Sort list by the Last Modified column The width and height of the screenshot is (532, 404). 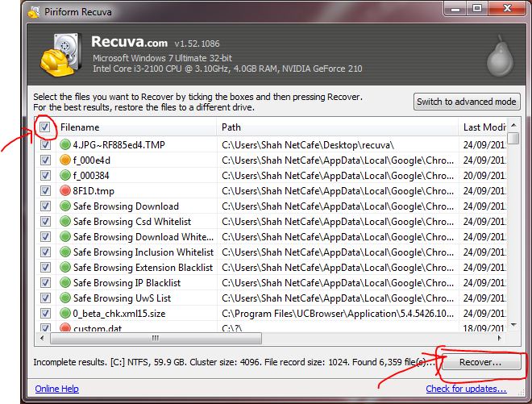(x=484, y=127)
